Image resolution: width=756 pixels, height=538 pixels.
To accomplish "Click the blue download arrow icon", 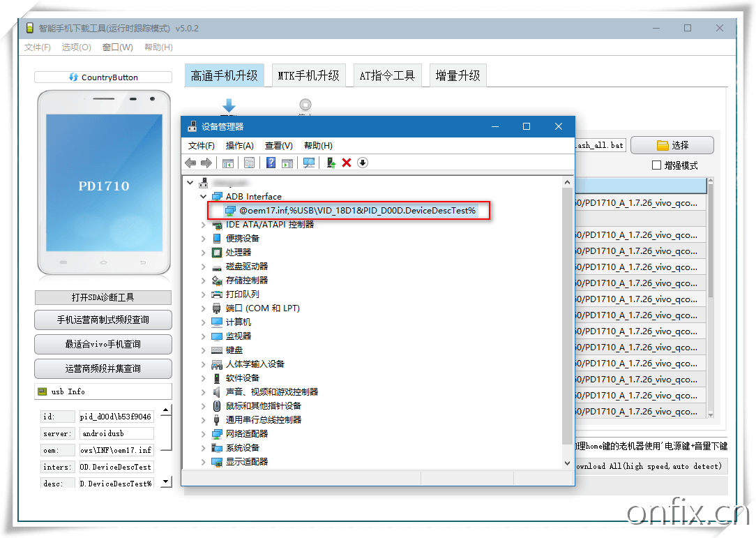I will pos(228,106).
